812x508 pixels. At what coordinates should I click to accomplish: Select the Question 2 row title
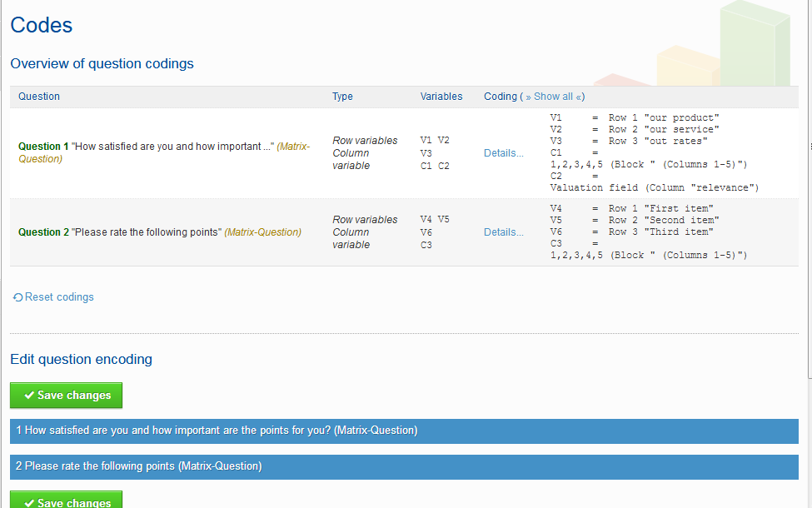click(44, 232)
